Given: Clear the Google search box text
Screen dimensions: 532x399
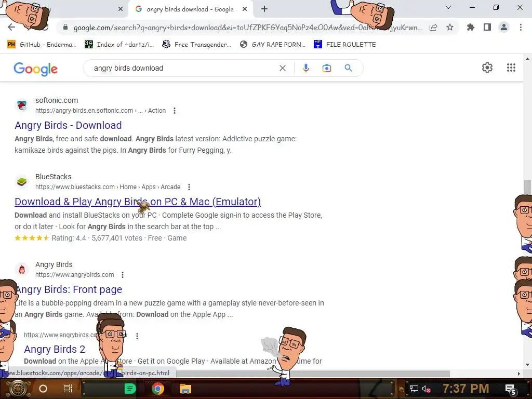Looking at the screenshot, I should coord(282,68).
